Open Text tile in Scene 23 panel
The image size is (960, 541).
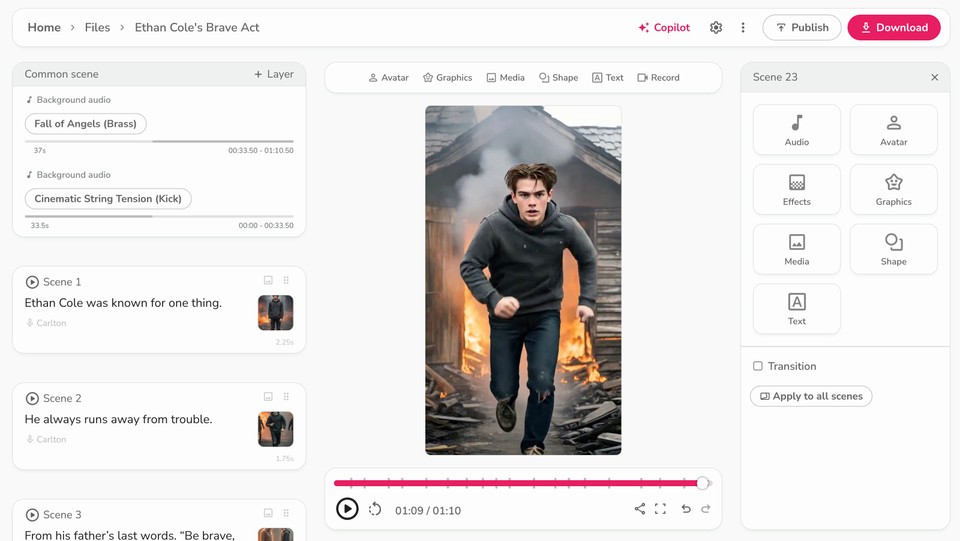797,309
